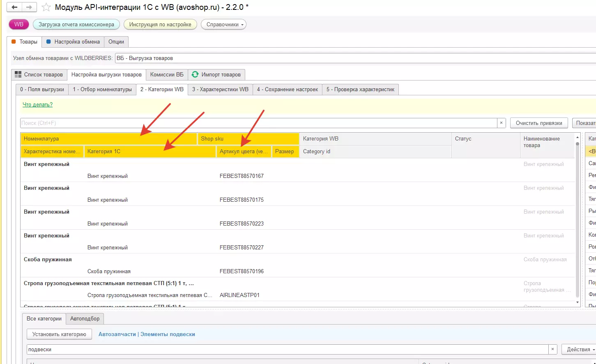Image resolution: width=596 pixels, height=364 pixels.
Task: Click the Категория WB column header
Action: (375, 139)
